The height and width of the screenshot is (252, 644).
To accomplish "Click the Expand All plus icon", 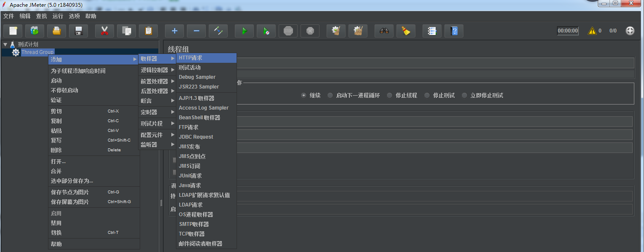I will click(x=174, y=31).
